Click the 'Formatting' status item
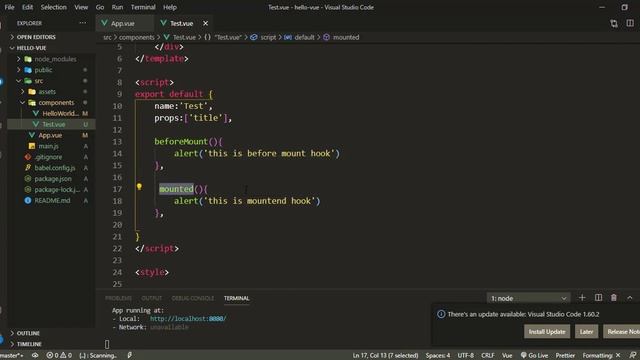 [x=601, y=356]
